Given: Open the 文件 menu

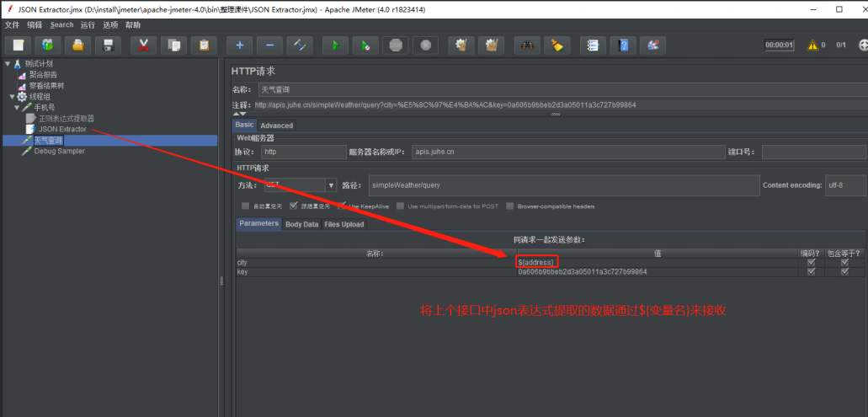Looking at the screenshot, I should tap(12, 25).
